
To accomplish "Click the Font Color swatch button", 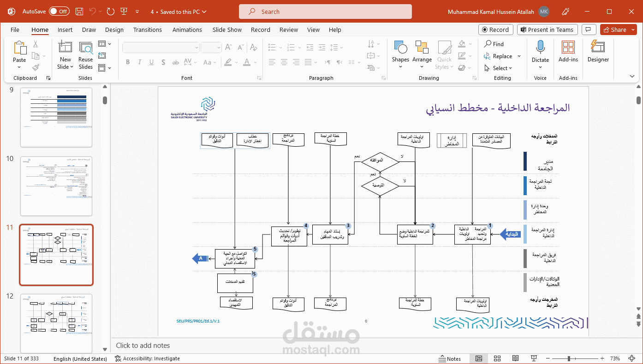I will point(246,62).
